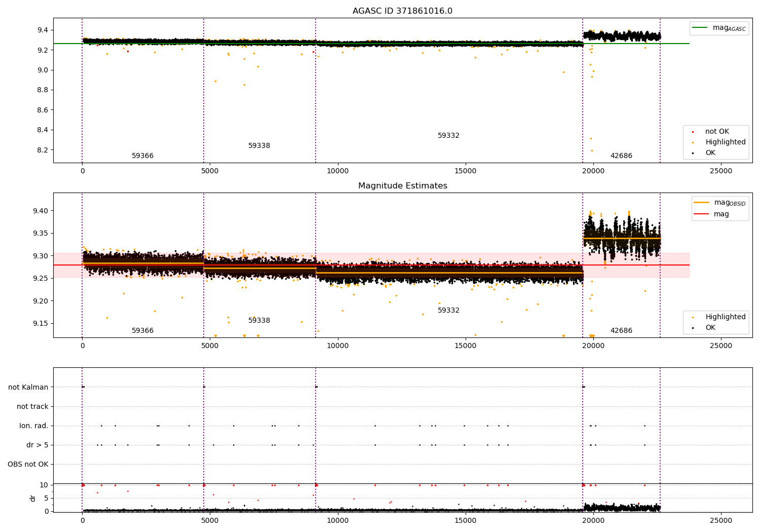760x532 pixels.
Task: Click the 'Magnitude Estimates' subplot title
Action: (x=402, y=186)
